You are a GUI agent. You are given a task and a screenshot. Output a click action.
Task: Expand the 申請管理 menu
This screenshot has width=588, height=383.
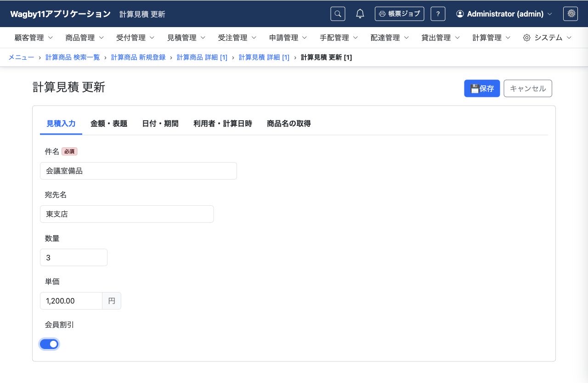(x=288, y=38)
